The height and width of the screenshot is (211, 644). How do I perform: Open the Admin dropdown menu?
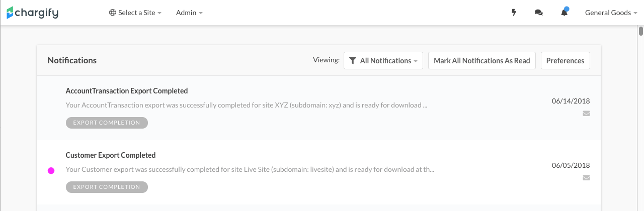189,13
